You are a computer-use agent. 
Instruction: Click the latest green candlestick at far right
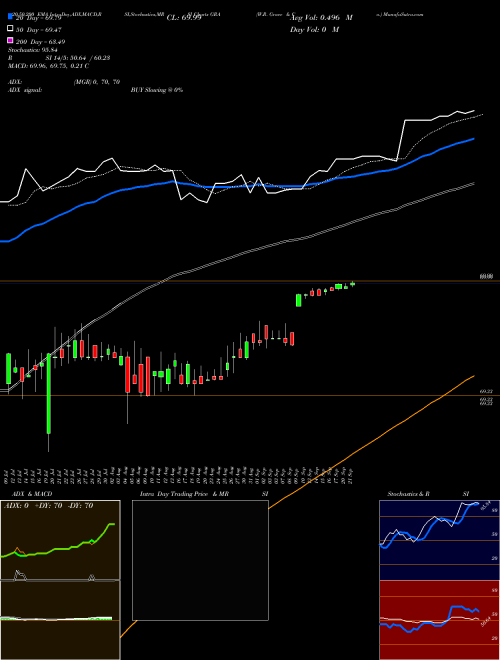pyautogui.click(x=352, y=284)
